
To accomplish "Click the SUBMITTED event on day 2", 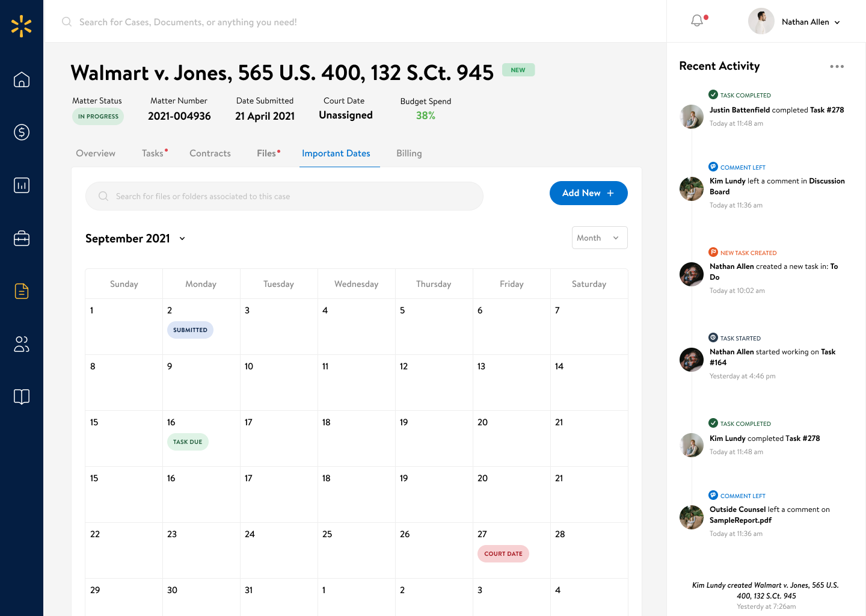I will (x=190, y=330).
